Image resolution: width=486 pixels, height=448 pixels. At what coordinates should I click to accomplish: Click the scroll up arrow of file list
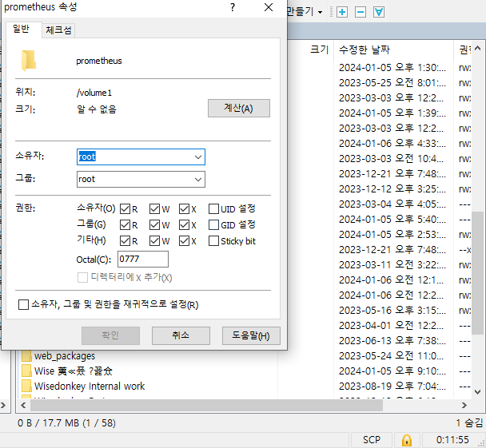(x=478, y=49)
